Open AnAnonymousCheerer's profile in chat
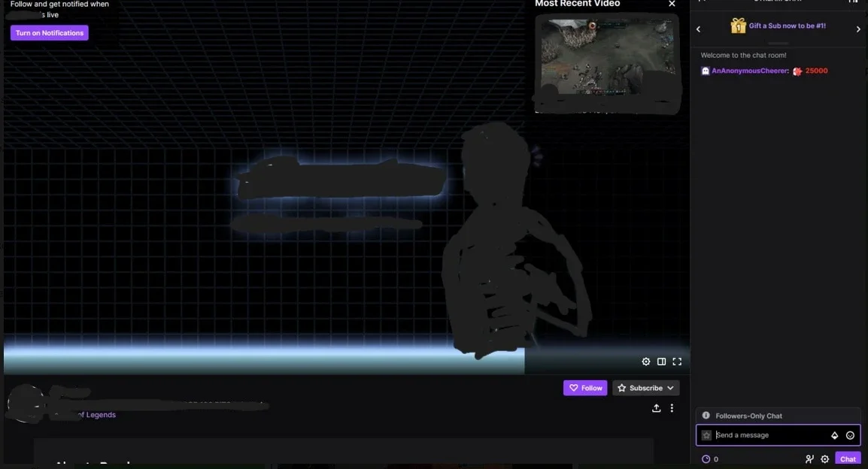This screenshot has height=469, width=868. (750, 71)
